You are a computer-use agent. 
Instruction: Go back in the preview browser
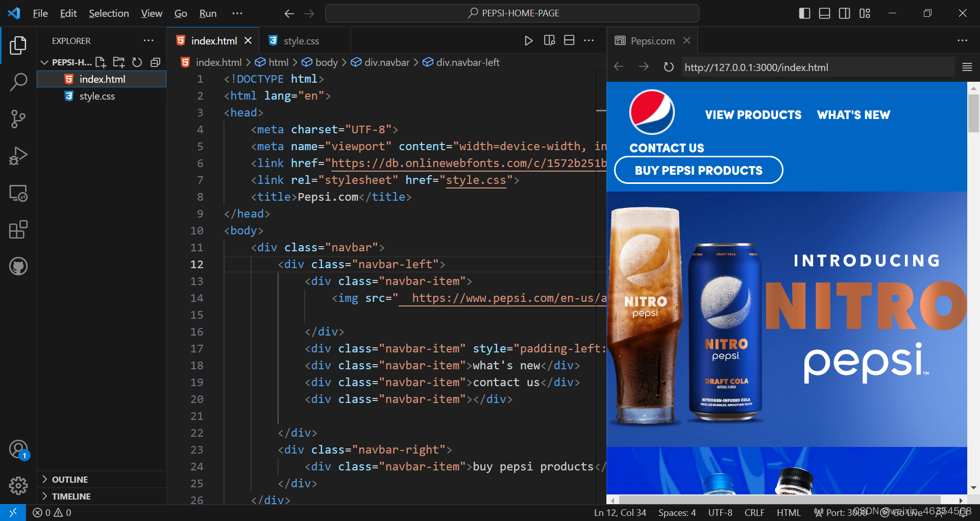(x=619, y=67)
